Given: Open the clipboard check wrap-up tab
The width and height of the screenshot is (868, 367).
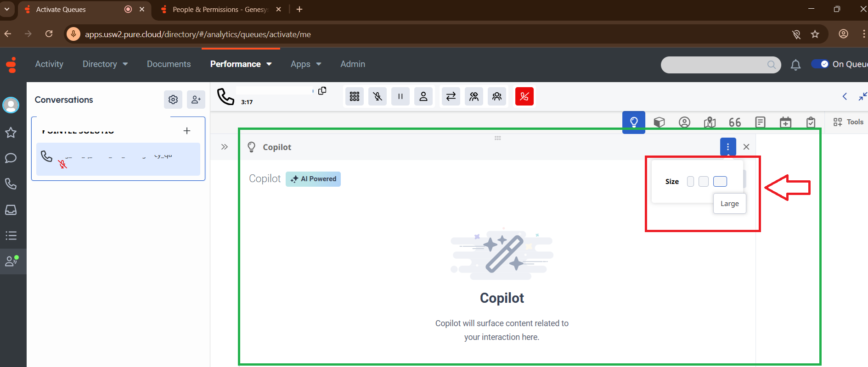Looking at the screenshot, I should click(x=811, y=122).
